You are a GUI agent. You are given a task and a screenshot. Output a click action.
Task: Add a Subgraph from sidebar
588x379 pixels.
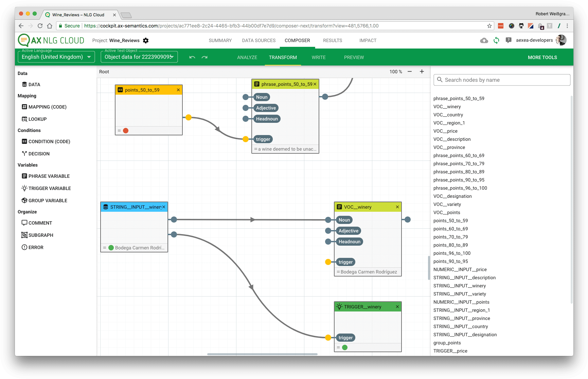point(41,235)
